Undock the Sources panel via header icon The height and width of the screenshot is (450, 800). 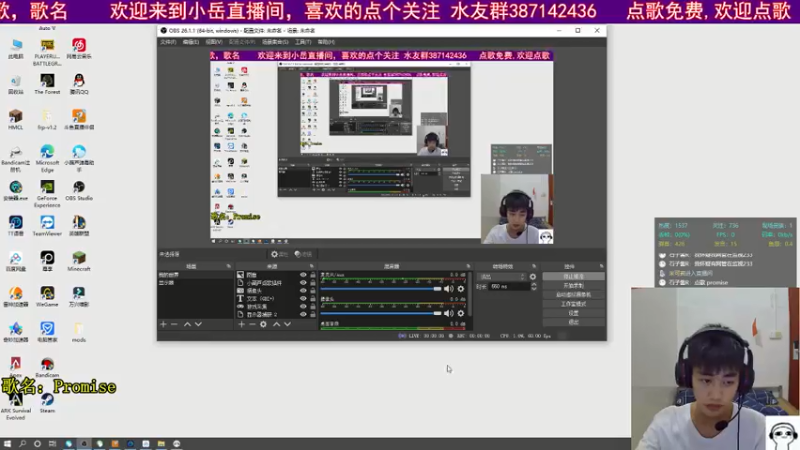pos(311,266)
